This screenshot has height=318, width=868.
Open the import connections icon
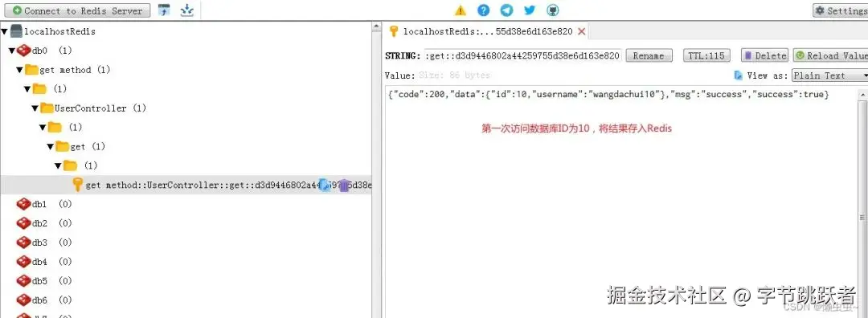(164, 10)
